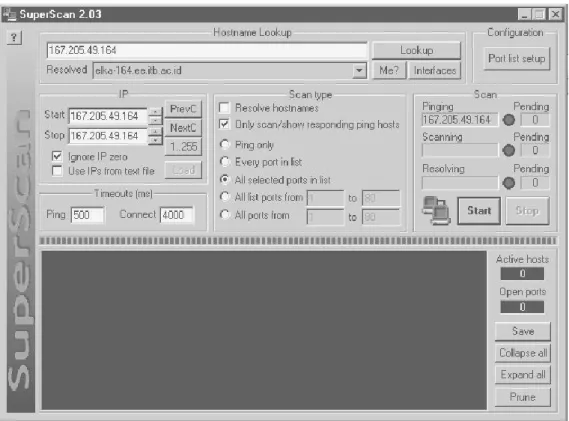Image resolution: width=569 pixels, height=421 pixels.
Task: Increment the Stop IP spinner up arrow
Action: 155,131
